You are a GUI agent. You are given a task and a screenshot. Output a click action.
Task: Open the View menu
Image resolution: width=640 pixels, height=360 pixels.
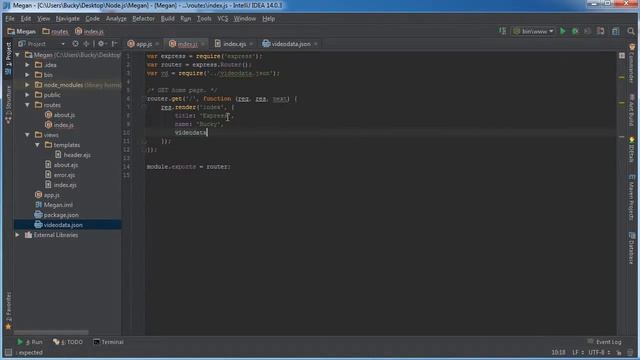click(x=43, y=19)
